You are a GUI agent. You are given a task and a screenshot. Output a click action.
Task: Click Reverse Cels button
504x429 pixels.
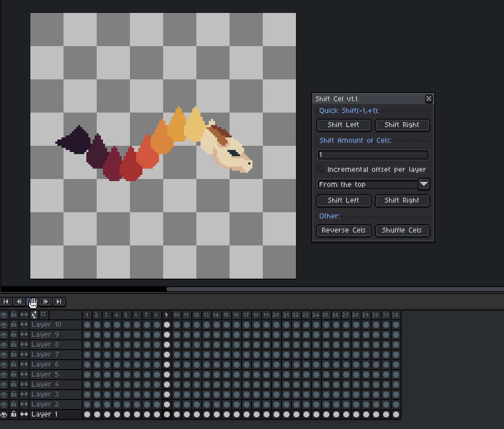pyautogui.click(x=344, y=230)
